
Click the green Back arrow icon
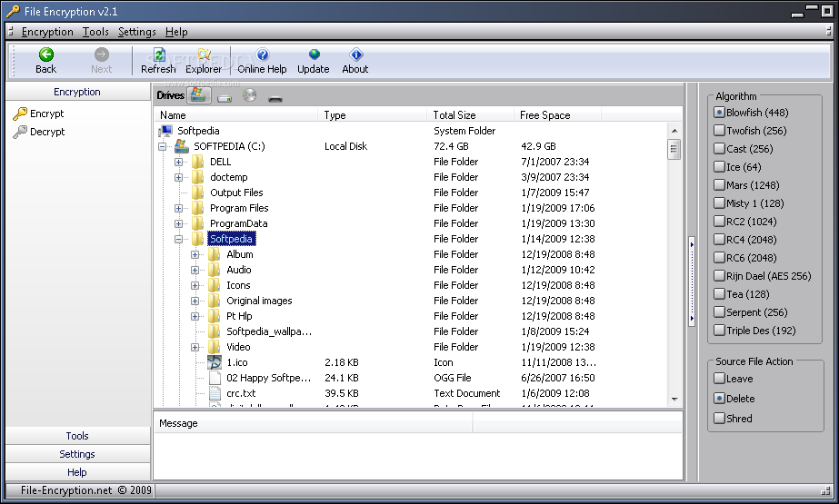tap(46, 54)
